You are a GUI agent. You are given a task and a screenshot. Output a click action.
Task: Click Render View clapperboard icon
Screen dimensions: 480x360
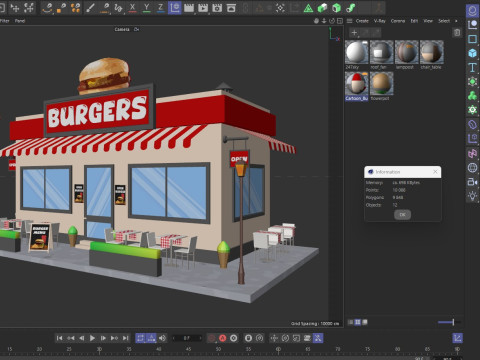tap(189, 8)
